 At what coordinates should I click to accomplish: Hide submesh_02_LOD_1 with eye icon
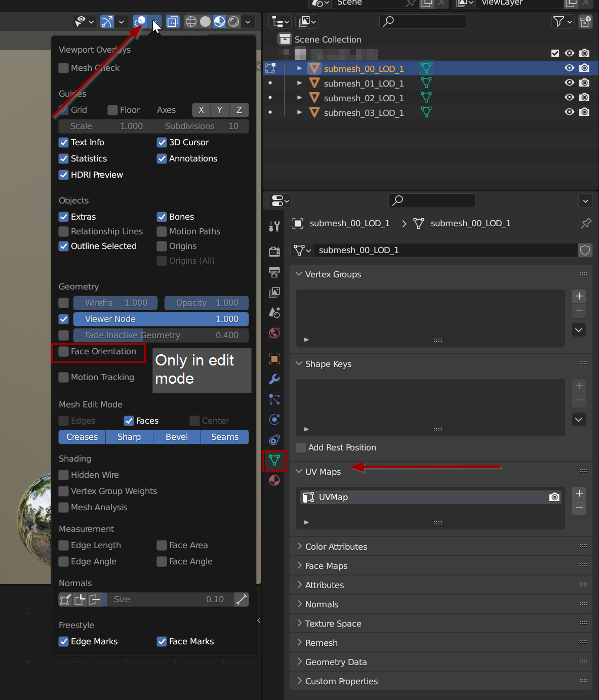pos(569,98)
